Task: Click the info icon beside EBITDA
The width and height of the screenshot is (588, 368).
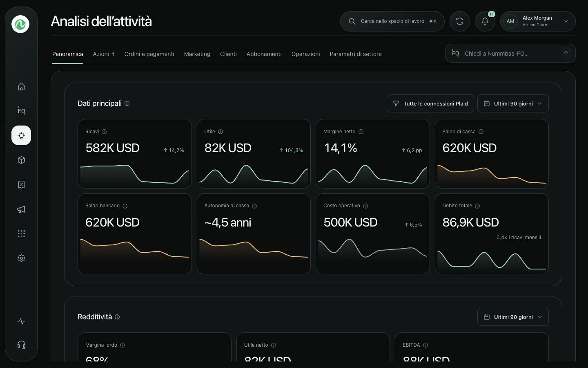Action: [425, 345]
